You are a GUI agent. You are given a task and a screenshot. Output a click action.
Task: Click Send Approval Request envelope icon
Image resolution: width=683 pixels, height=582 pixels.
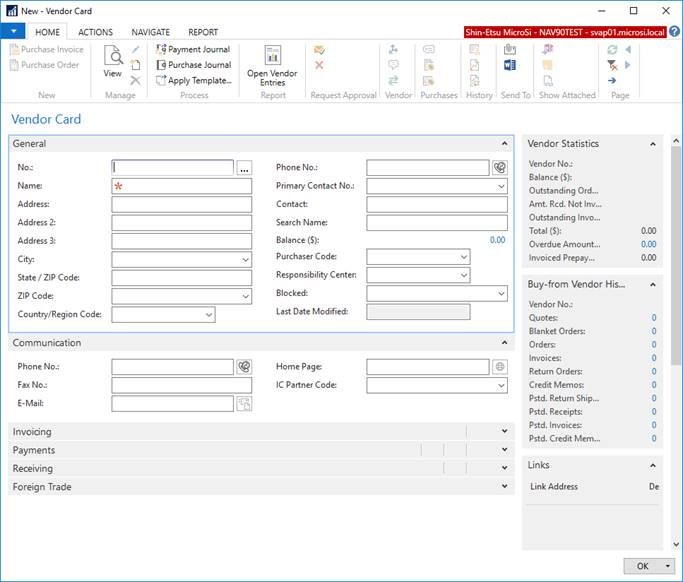[319, 50]
